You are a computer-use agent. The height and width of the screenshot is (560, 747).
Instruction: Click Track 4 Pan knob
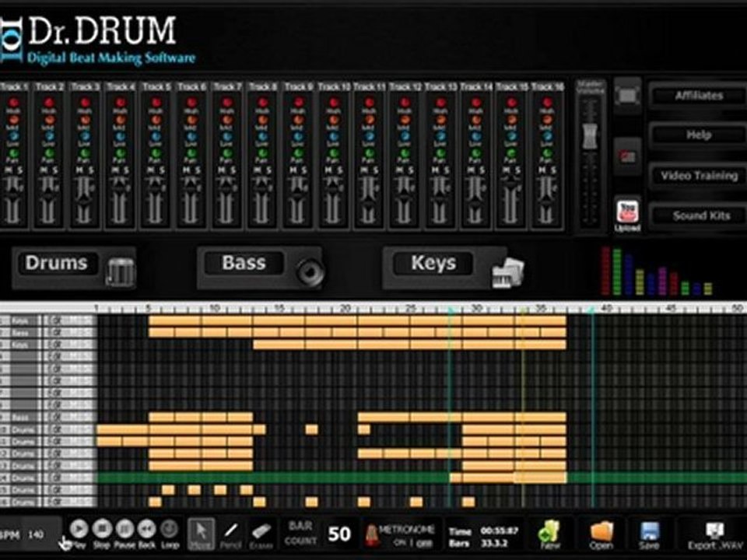[121, 153]
